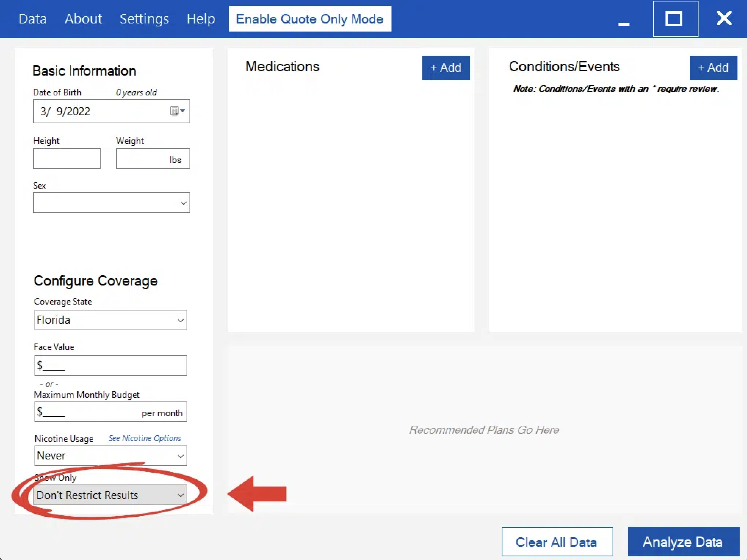
Task: Open the Help menu
Action: pyautogui.click(x=201, y=19)
